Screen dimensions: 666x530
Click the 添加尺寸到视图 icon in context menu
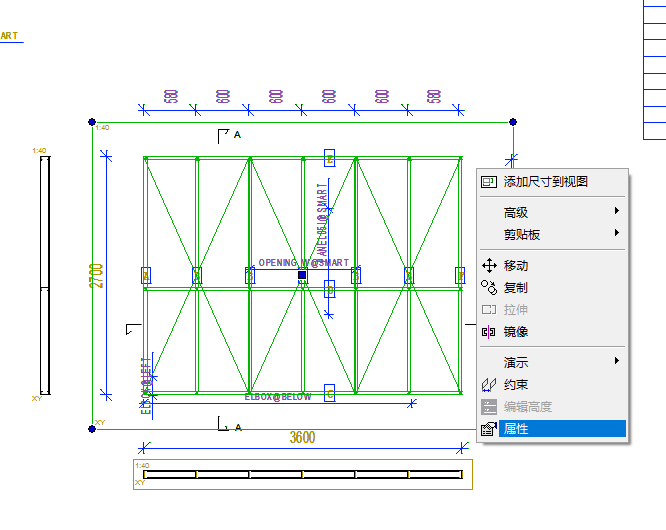pos(488,182)
